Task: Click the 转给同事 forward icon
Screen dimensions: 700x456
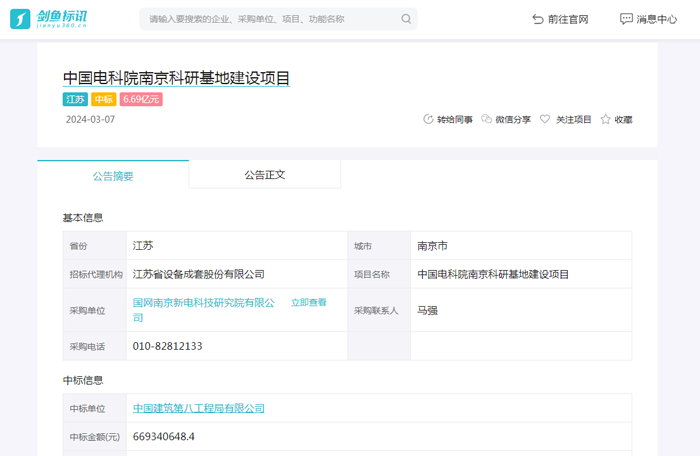Action: click(x=428, y=119)
